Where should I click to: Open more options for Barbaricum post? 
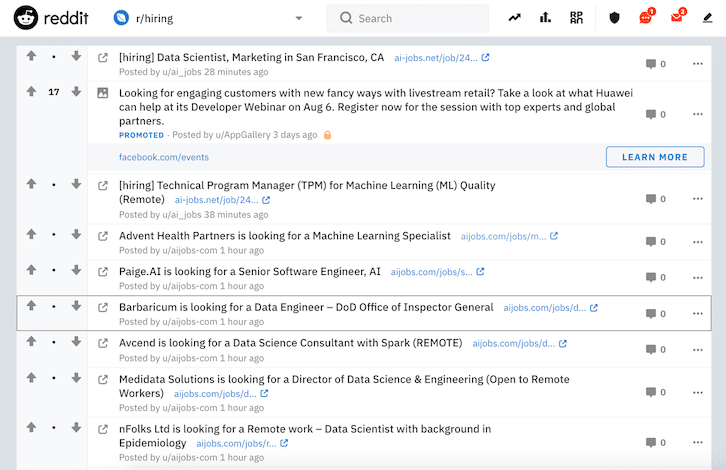pyautogui.click(x=698, y=313)
